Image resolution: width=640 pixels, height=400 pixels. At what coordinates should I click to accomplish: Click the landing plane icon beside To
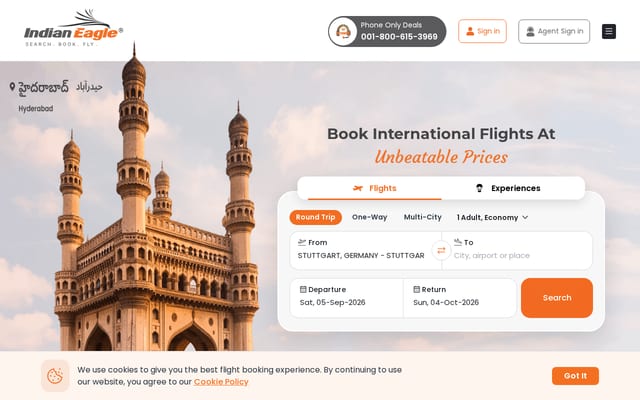(x=458, y=242)
